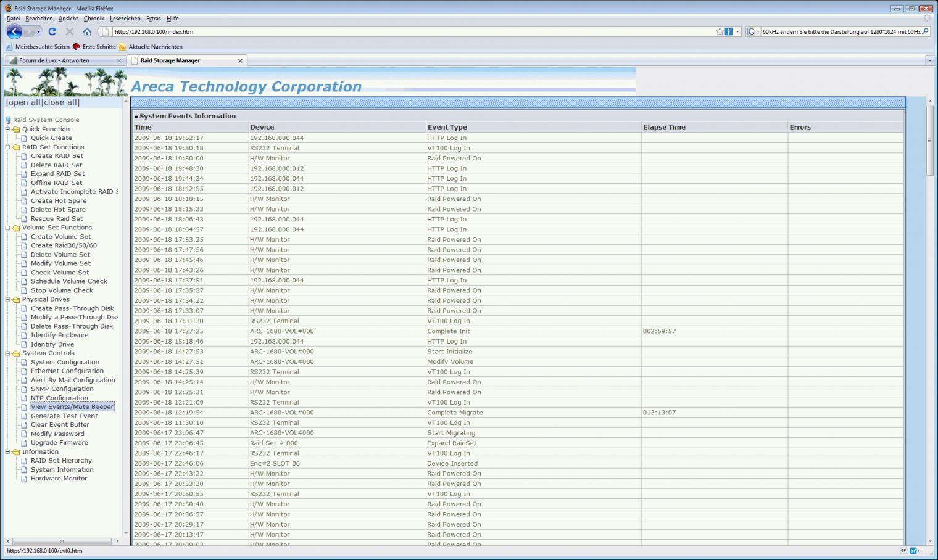938x560 pixels.
Task: Open Identify Enclosure
Action: tap(59, 335)
